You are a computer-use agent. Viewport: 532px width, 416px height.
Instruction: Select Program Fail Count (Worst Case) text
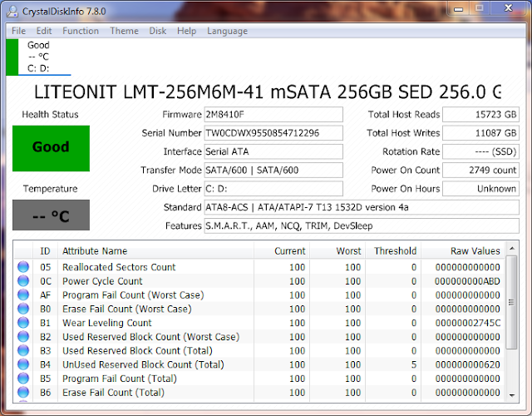coord(133,295)
